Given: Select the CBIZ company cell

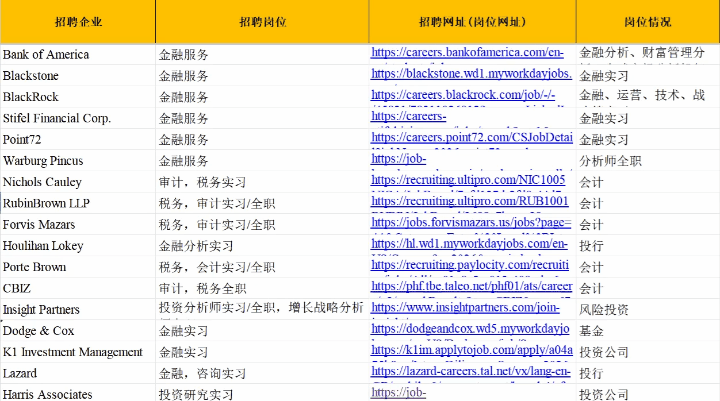Looking at the screenshot, I should pos(78,288).
